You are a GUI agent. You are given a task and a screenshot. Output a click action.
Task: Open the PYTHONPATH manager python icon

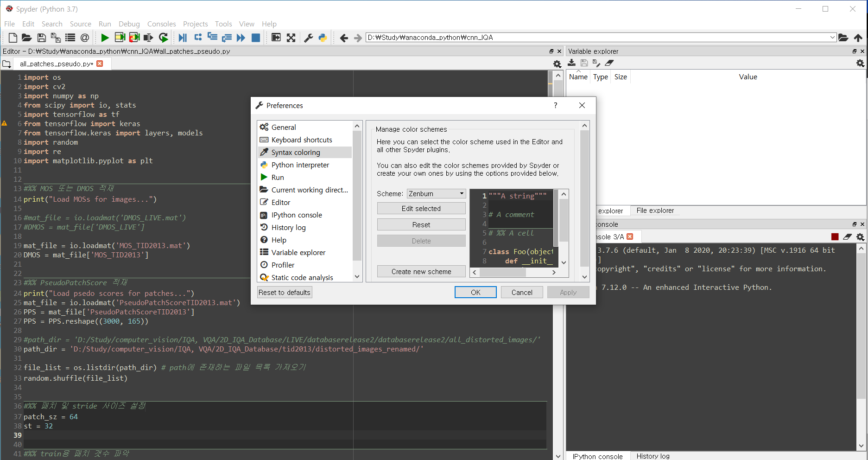[x=323, y=38]
